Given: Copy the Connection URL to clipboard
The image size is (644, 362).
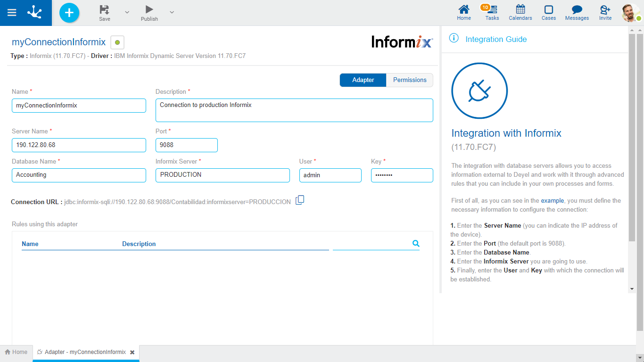Looking at the screenshot, I should [x=300, y=200].
